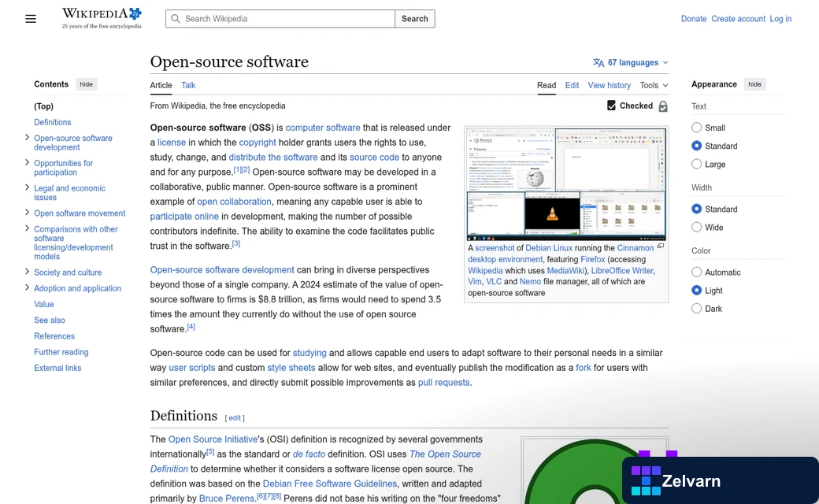Select Standard width option
819x504 pixels.
pyautogui.click(x=696, y=209)
